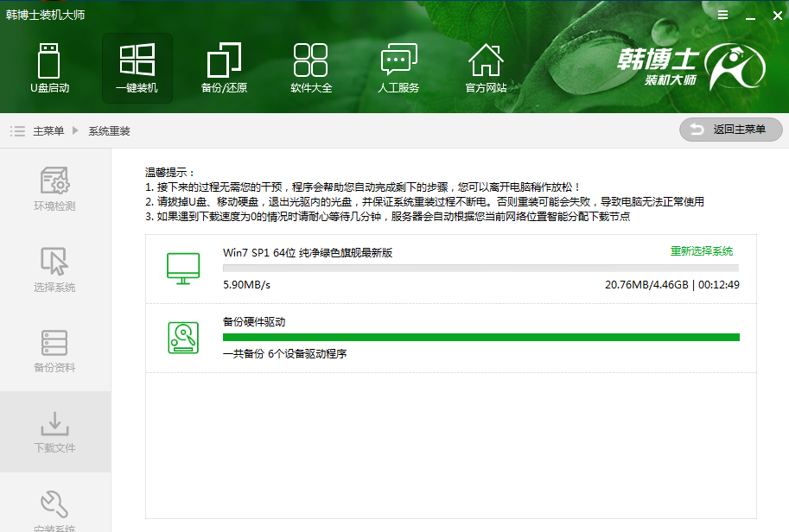Click the 返回主菜单 return button

click(730, 130)
